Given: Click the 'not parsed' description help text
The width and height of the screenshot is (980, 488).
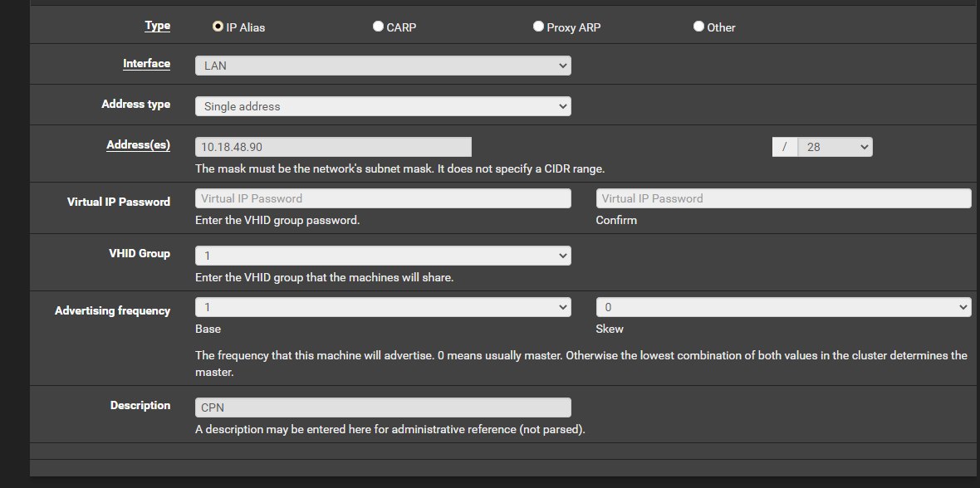Looking at the screenshot, I should [390, 430].
